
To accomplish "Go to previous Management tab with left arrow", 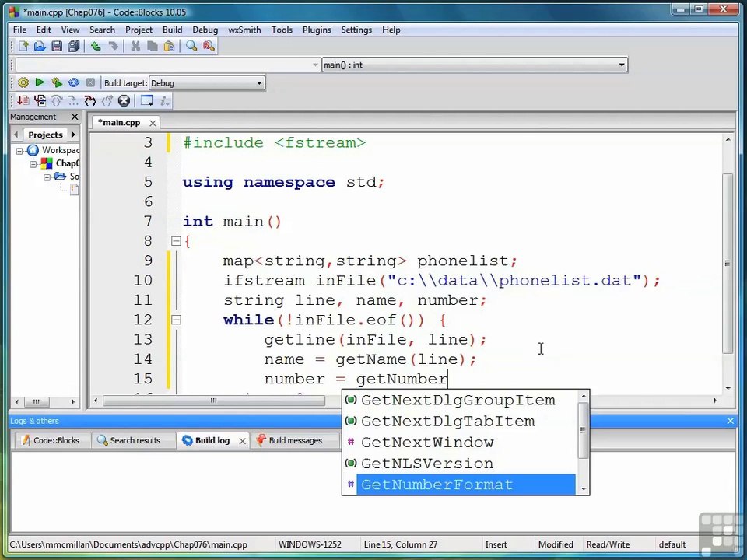I will (x=16, y=135).
